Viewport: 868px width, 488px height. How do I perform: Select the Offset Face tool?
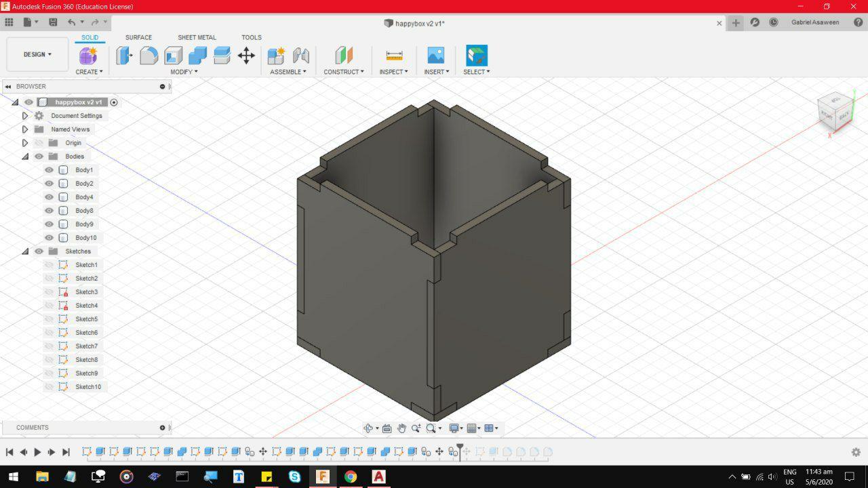(x=222, y=56)
